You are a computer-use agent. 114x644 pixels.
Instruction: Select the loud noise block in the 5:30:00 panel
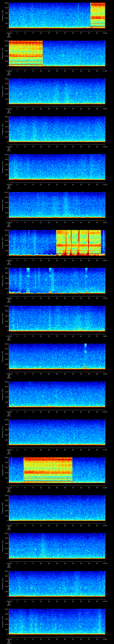coord(26,53)
